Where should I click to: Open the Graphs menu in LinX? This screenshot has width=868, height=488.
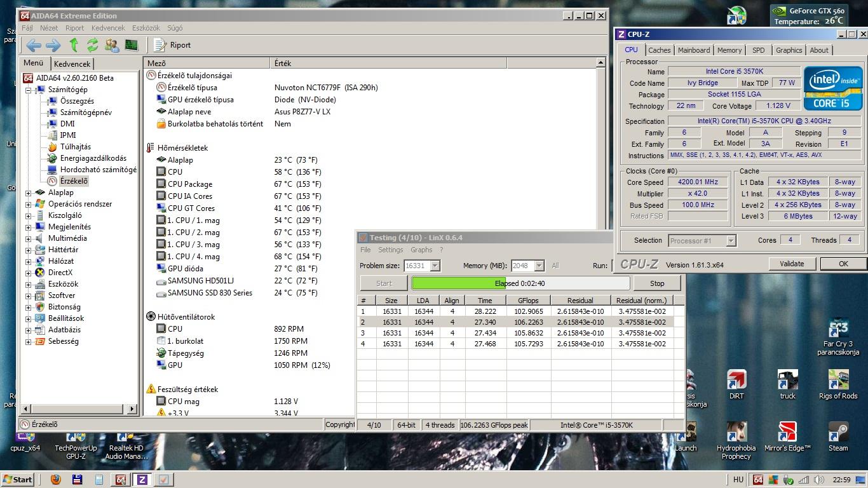[421, 250]
